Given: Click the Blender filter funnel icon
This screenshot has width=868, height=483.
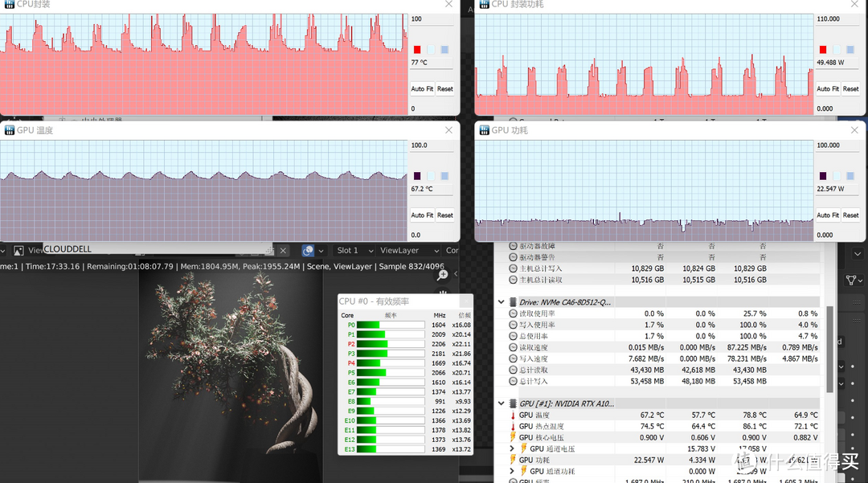Looking at the screenshot, I should click(x=851, y=280).
